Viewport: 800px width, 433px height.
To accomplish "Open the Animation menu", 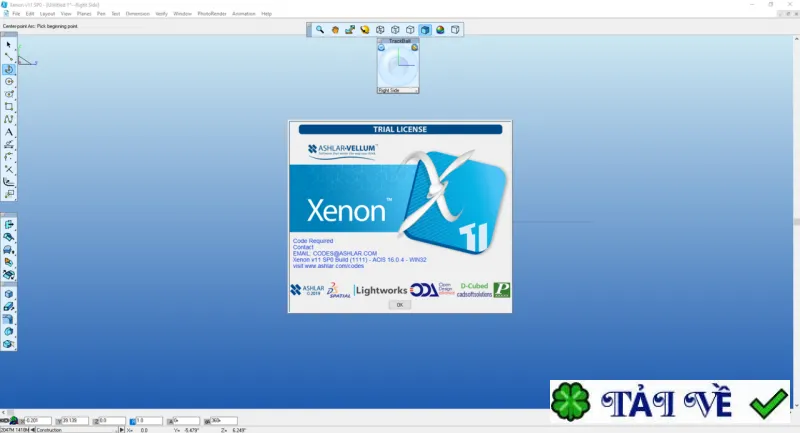I will coord(244,14).
